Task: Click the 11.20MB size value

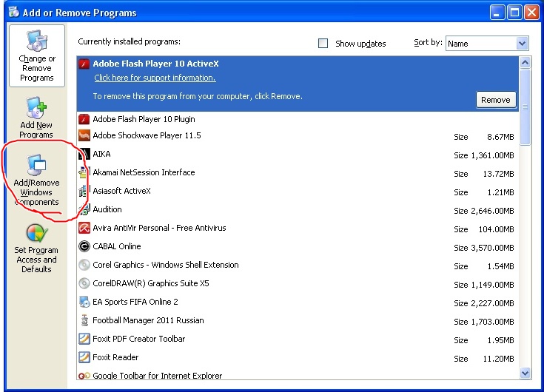Action: point(498,359)
